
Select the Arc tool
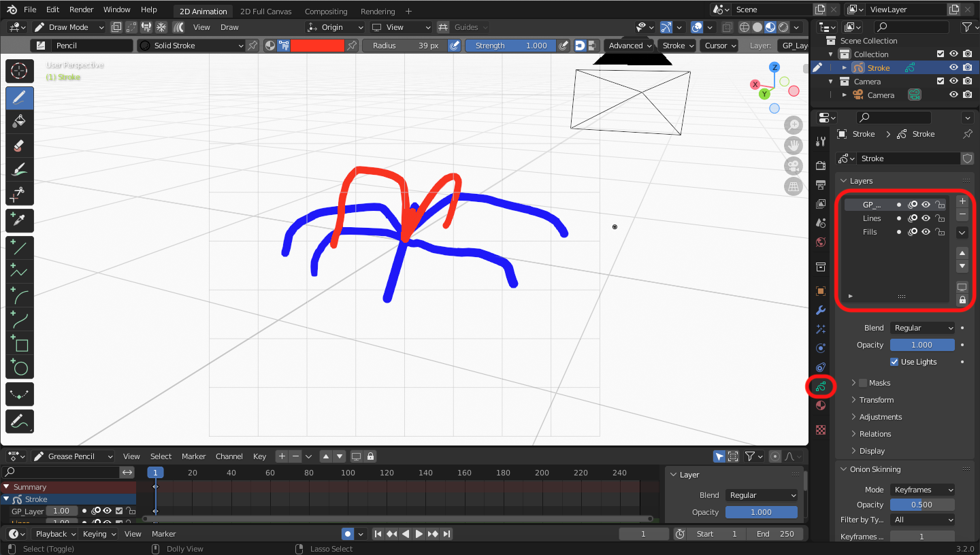20,295
